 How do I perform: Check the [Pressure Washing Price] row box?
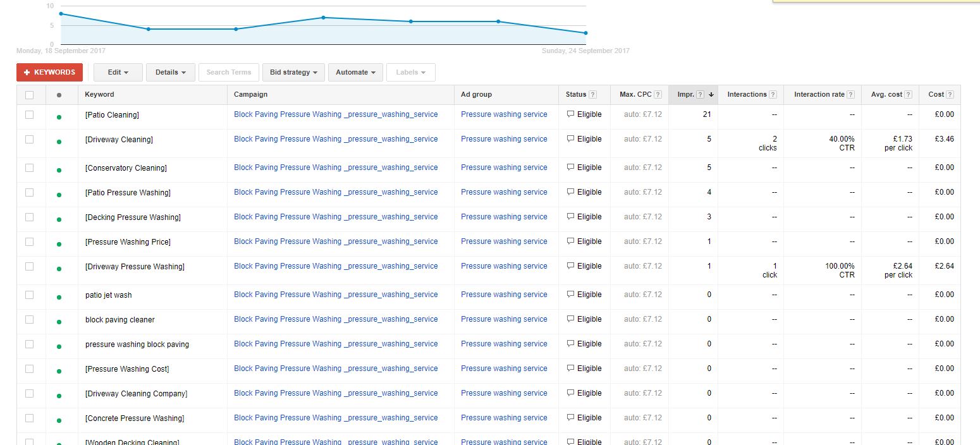tap(29, 241)
